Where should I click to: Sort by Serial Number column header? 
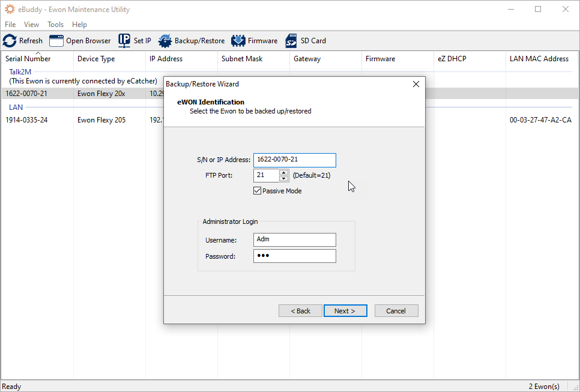(x=28, y=59)
